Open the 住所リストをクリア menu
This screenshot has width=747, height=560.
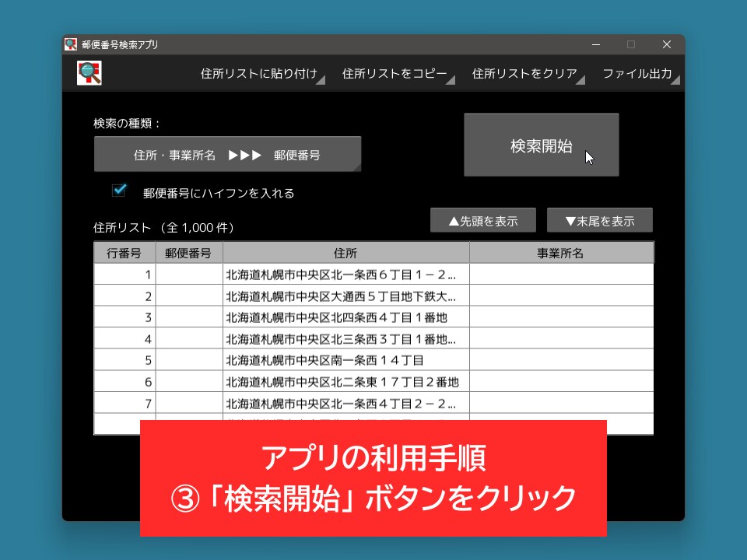point(527,74)
